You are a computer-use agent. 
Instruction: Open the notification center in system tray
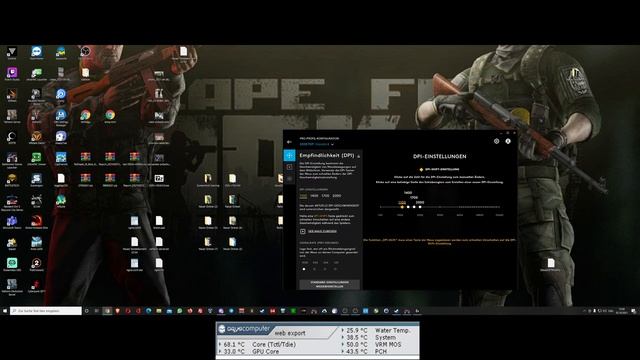[633, 311]
